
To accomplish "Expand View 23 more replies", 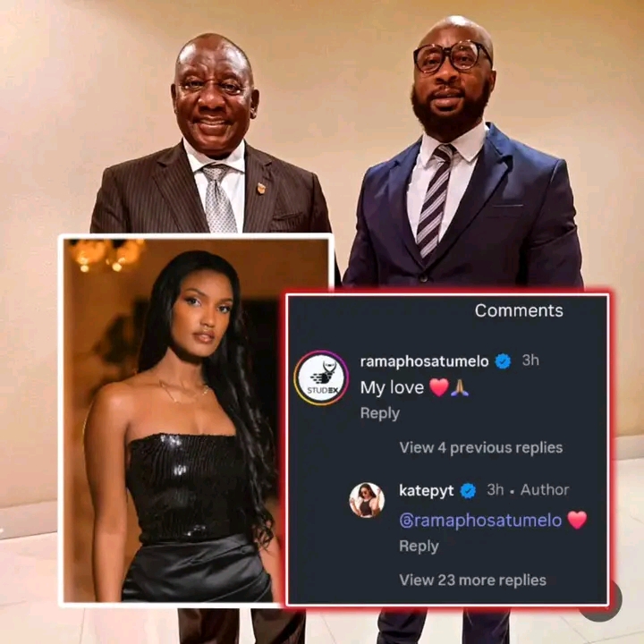I will (473, 580).
